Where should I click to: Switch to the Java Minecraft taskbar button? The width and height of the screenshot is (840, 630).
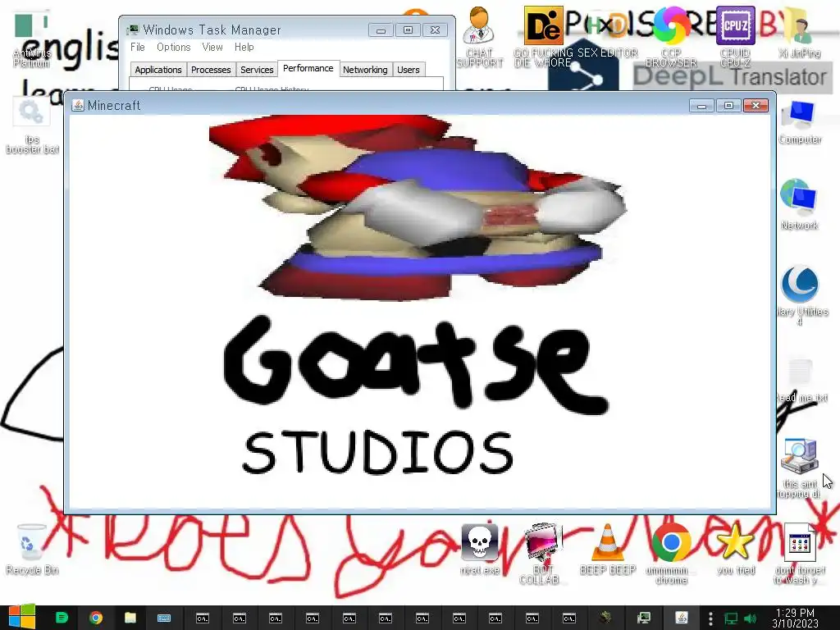click(682, 618)
